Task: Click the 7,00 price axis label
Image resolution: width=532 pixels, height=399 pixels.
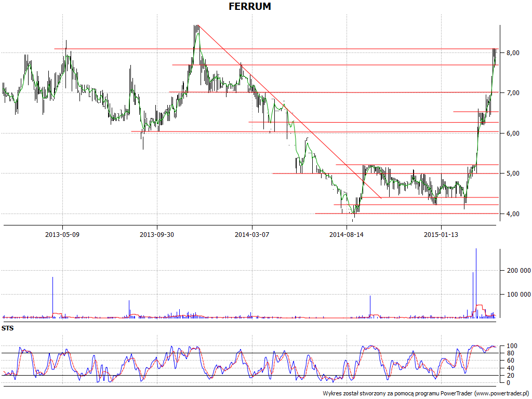Action: [x=513, y=93]
